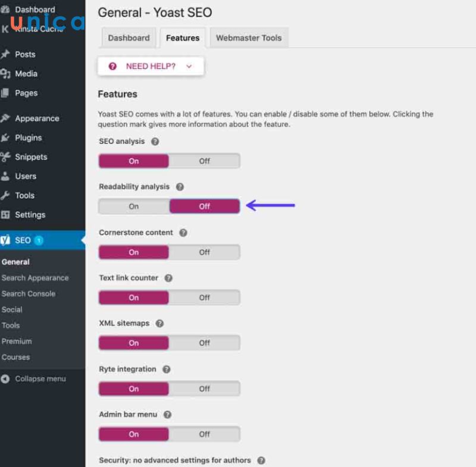Open help icon for Cornerstone content
The width and height of the screenshot is (476, 467).
click(183, 233)
